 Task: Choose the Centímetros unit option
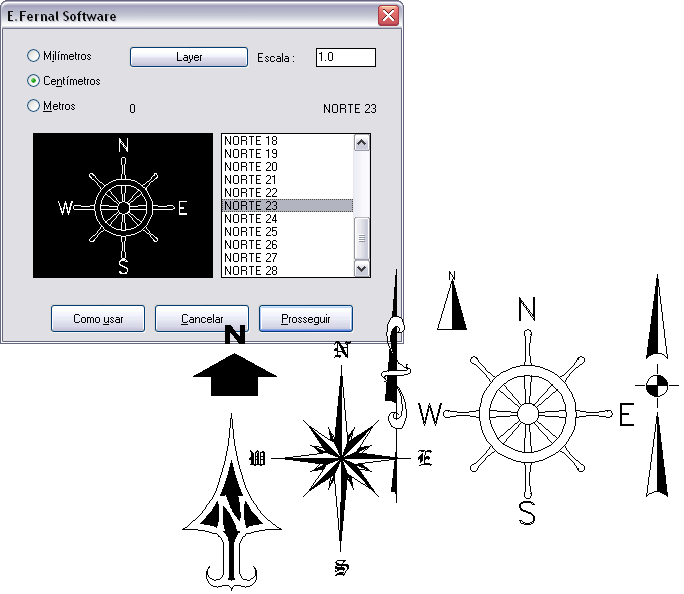coord(34,81)
